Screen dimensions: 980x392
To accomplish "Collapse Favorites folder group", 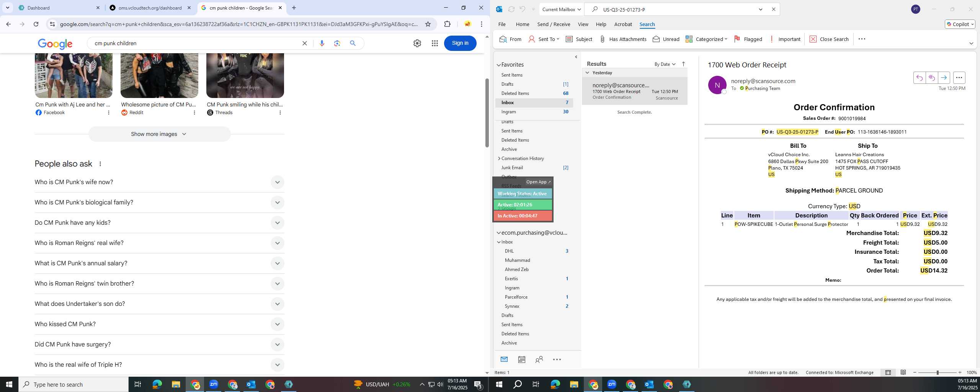I will click(x=499, y=65).
